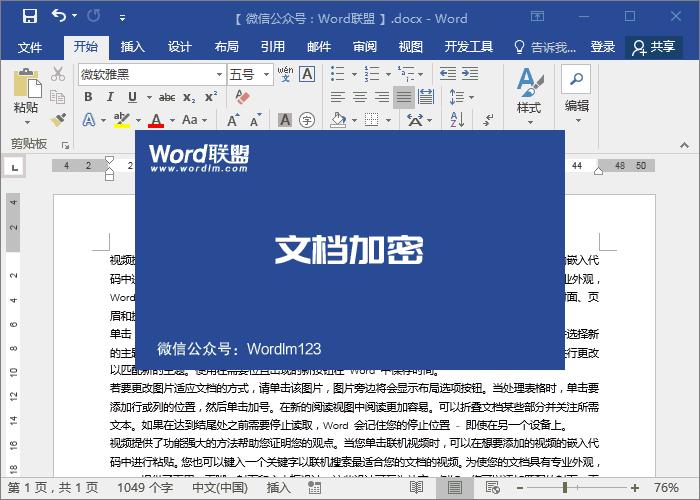This screenshot has height=500, width=700.
Task: Sort text with the A-Z sort icon
Action: tap(457, 120)
